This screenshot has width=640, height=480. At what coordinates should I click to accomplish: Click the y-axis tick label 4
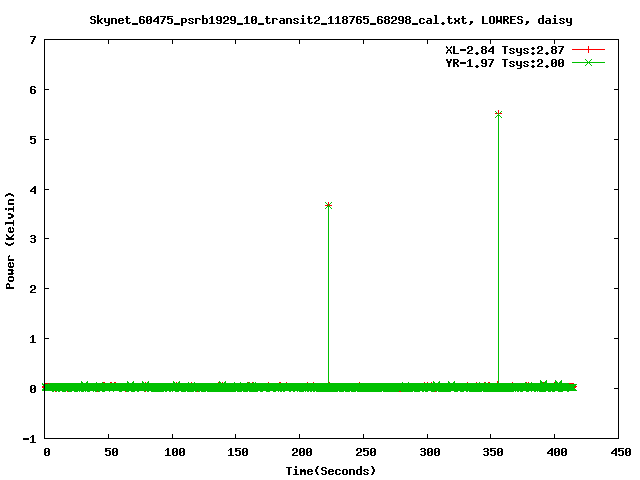(33, 190)
